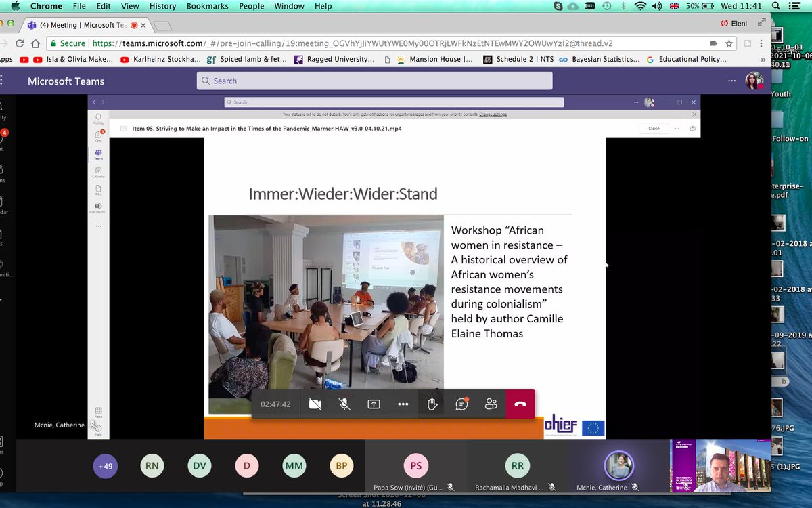The width and height of the screenshot is (812, 508).
Task: Expand the bookmarks bar overflow chevron
Action: (763, 59)
